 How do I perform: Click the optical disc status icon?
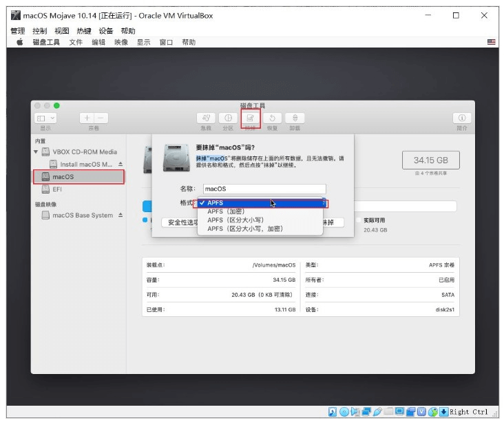point(344,412)
